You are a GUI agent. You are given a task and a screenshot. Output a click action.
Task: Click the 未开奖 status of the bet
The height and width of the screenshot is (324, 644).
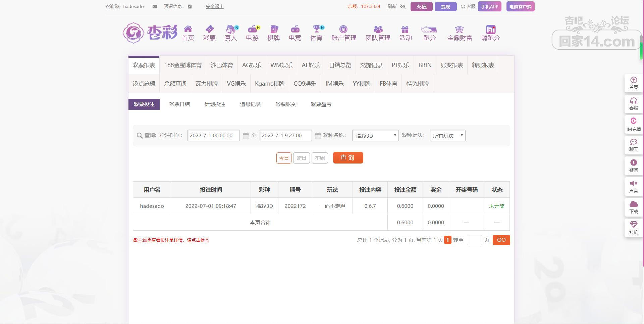click(497, 206)
